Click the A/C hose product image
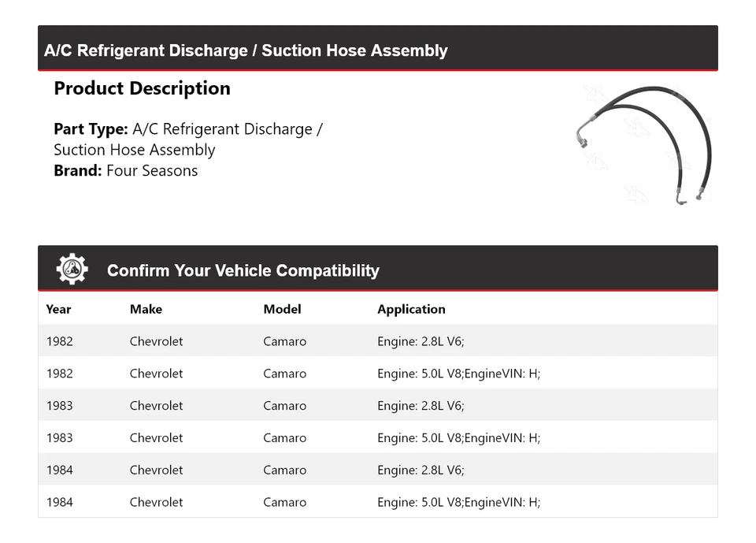756x543 pixels. (x=644, y=145)
